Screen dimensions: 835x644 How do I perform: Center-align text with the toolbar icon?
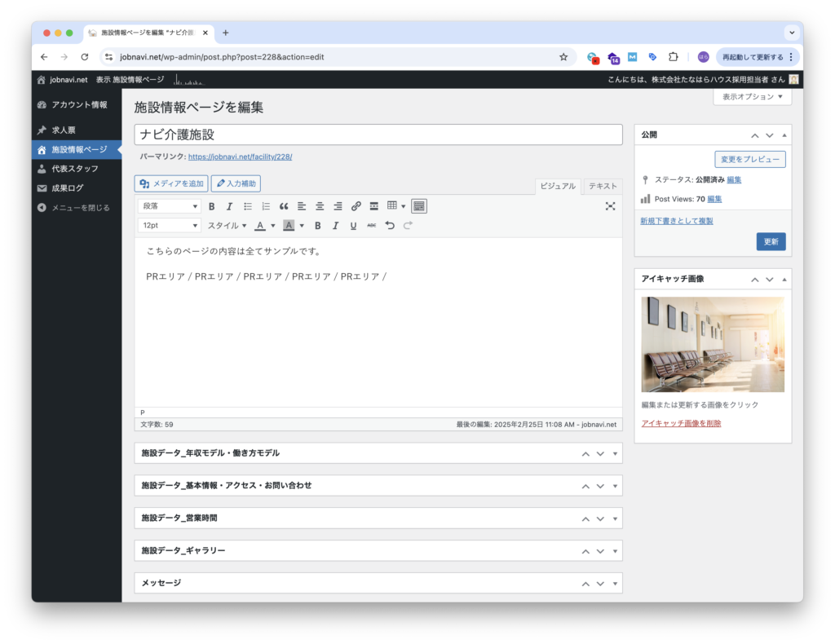320,206
